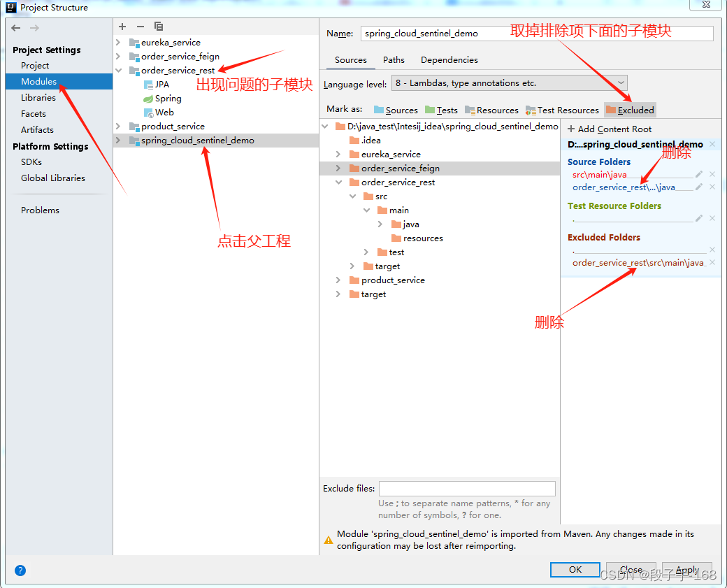Expand the test folder

click(366, 252)
